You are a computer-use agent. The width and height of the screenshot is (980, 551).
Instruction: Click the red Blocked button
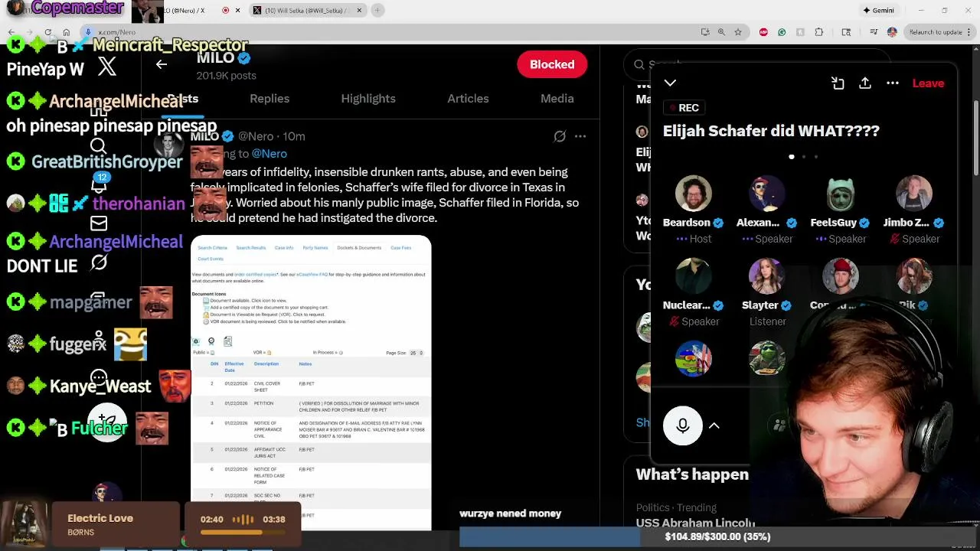(552, 64)
